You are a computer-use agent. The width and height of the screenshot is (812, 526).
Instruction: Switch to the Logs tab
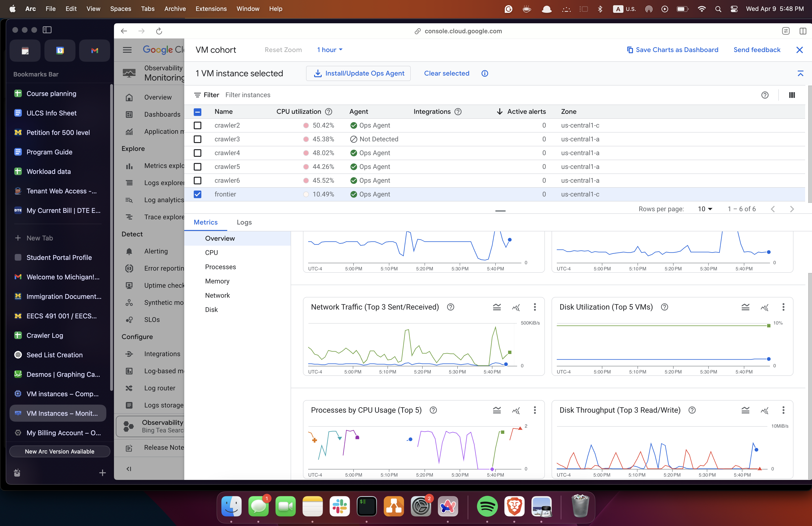click(x=244, y=222)
